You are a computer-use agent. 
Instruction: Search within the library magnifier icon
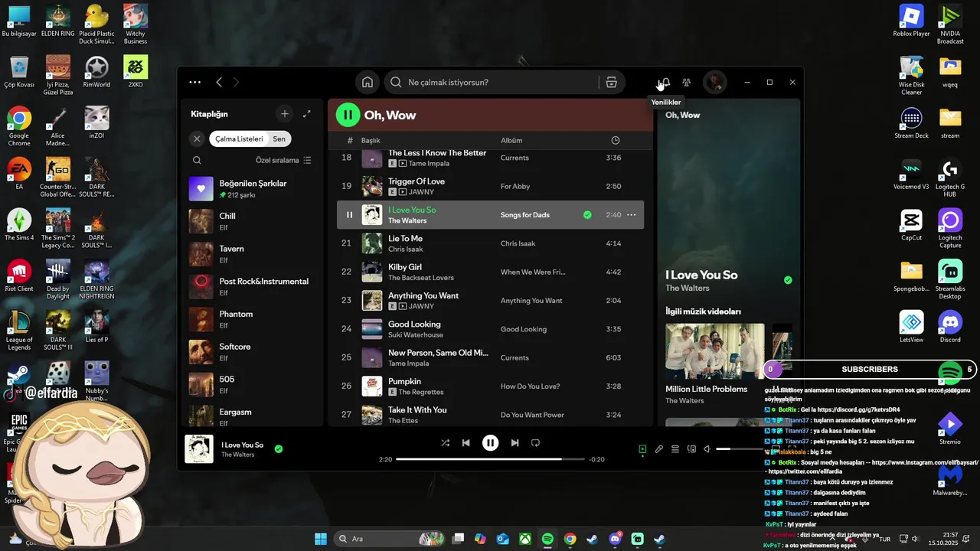tap(197, 161)
